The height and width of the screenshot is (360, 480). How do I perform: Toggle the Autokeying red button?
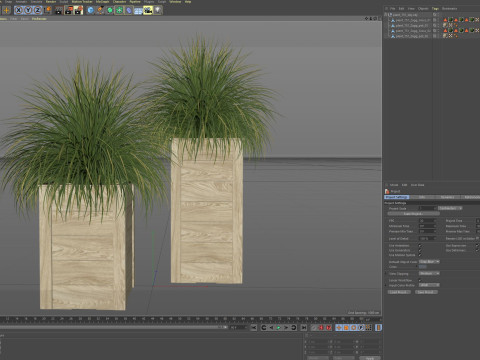(x=329, y=328)
